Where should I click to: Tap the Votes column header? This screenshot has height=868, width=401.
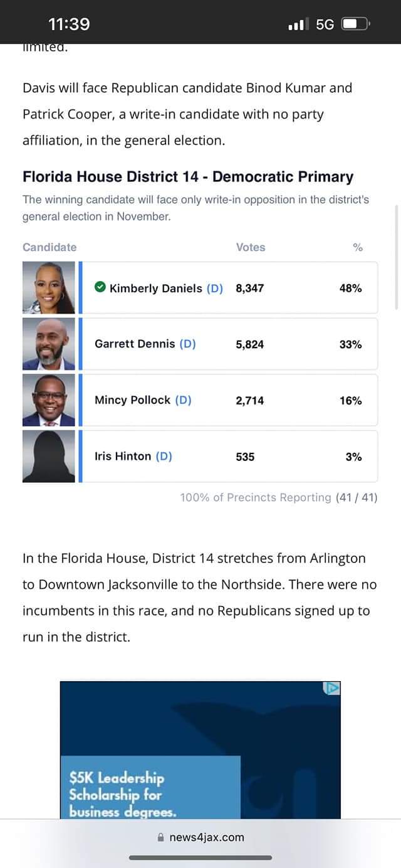click(x=251, y=247)
